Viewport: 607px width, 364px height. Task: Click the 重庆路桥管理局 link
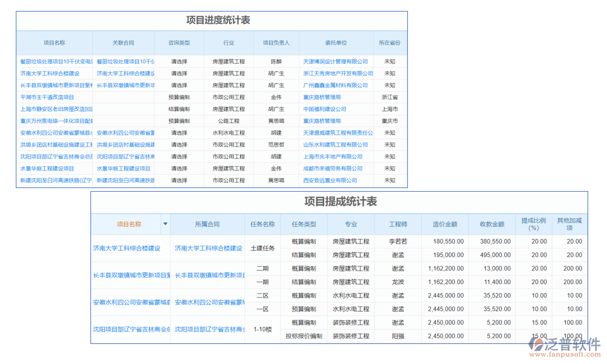pos(322,97)
